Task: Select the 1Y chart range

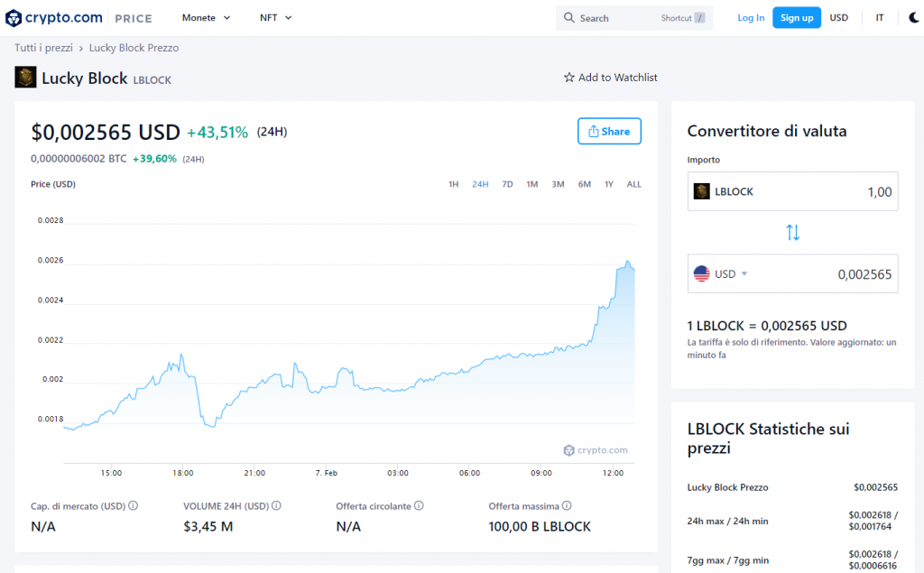Action: coord(609,184)
